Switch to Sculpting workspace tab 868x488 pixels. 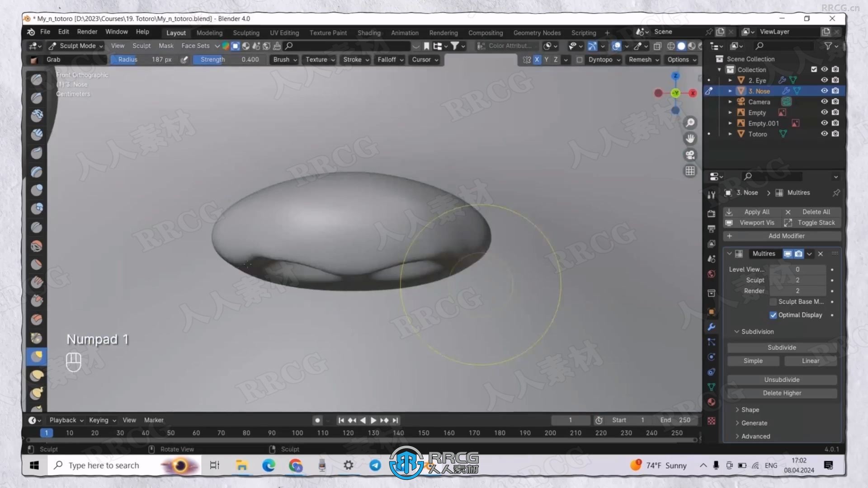coord(246,33)
